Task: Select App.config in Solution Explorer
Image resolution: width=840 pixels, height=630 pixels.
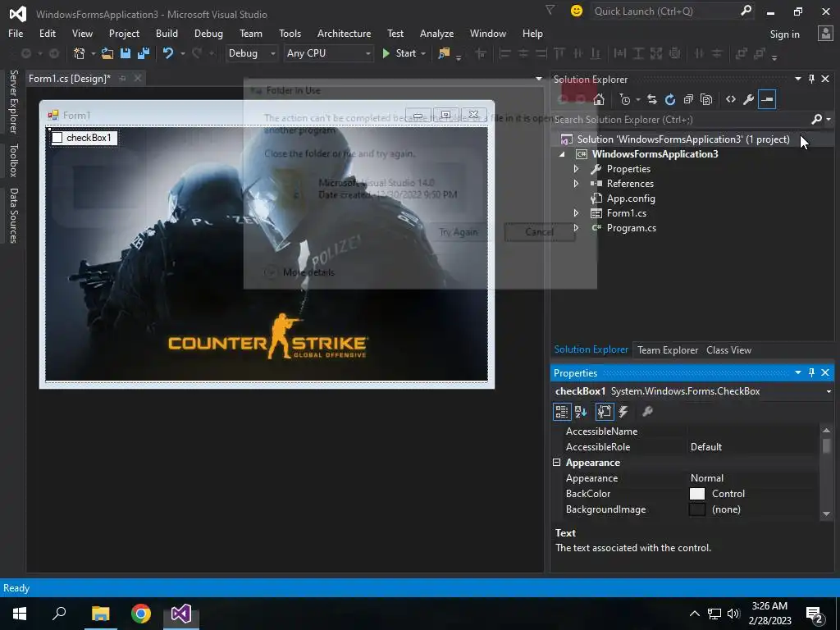Action: click(631, 199)
